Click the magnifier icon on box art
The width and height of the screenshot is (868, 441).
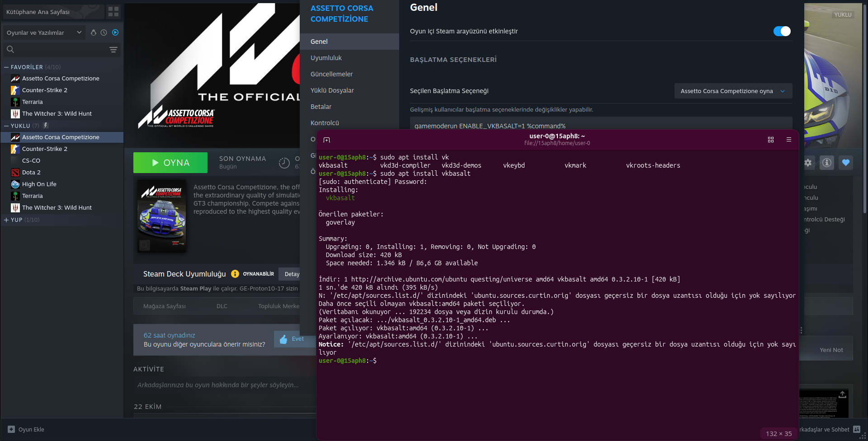click(x=145, y=245)
